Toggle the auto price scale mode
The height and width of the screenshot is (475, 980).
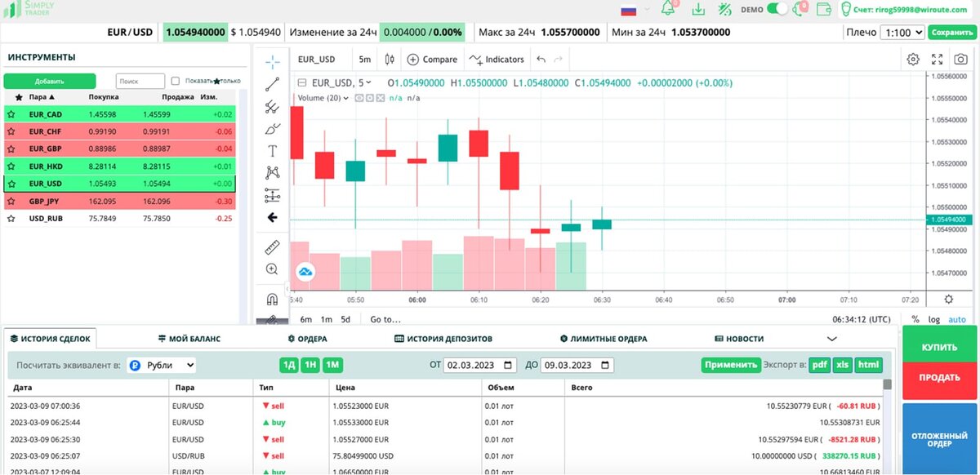tap(957, 319)
